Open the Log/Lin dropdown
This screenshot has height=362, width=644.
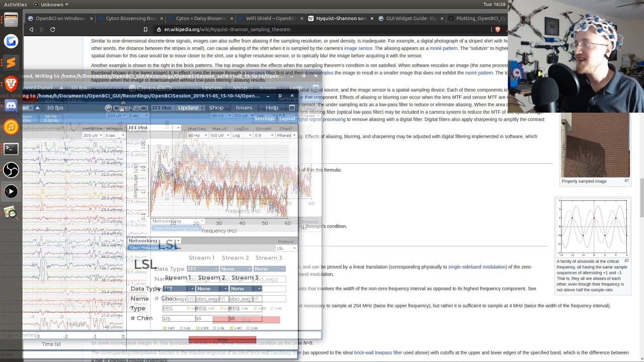pyautogui.click(x=242, y=135)
